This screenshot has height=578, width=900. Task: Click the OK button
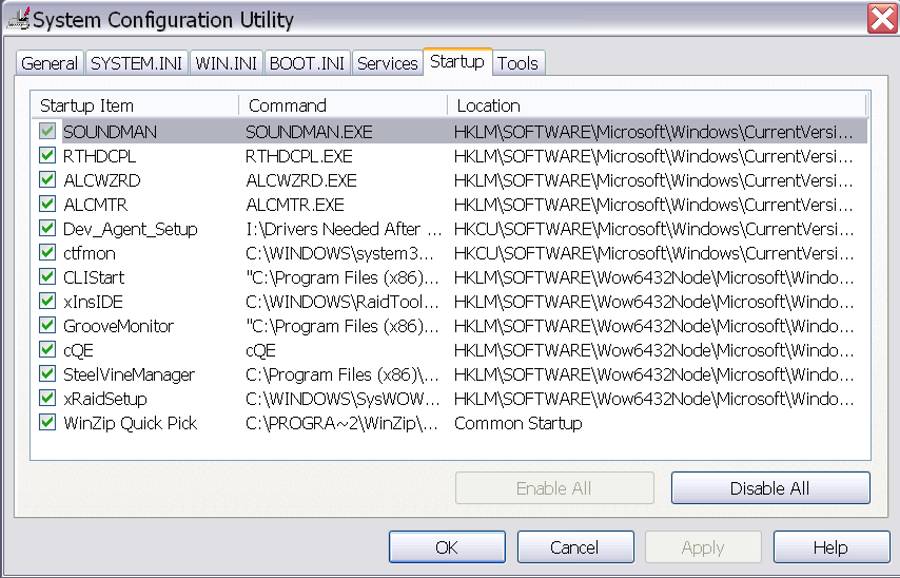pos(447,547)
